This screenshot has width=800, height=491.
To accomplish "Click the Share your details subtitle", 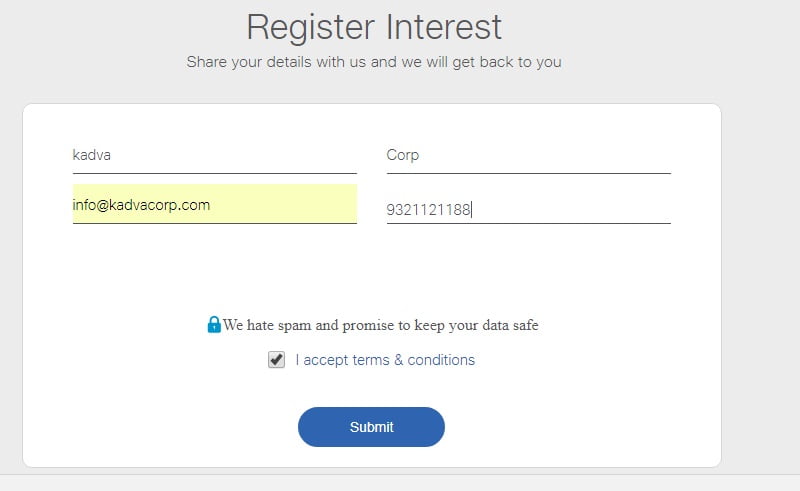I will pyautogui.click(x=374, y=62).
